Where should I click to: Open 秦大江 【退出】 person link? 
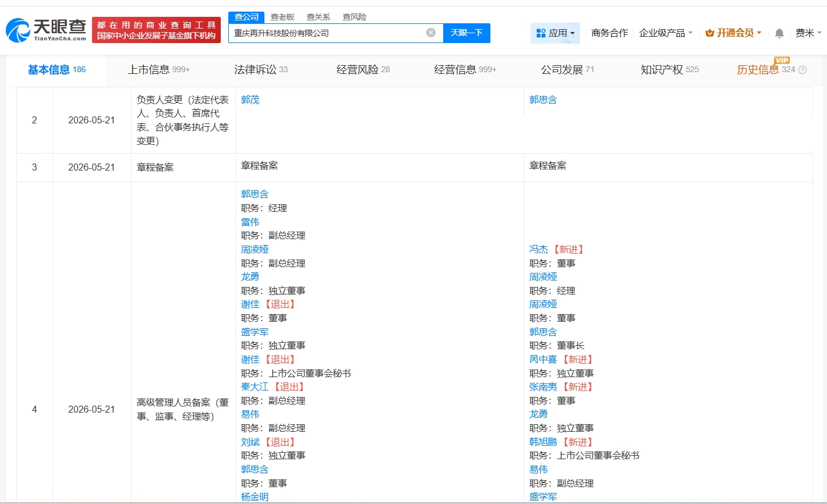point(255,387)
